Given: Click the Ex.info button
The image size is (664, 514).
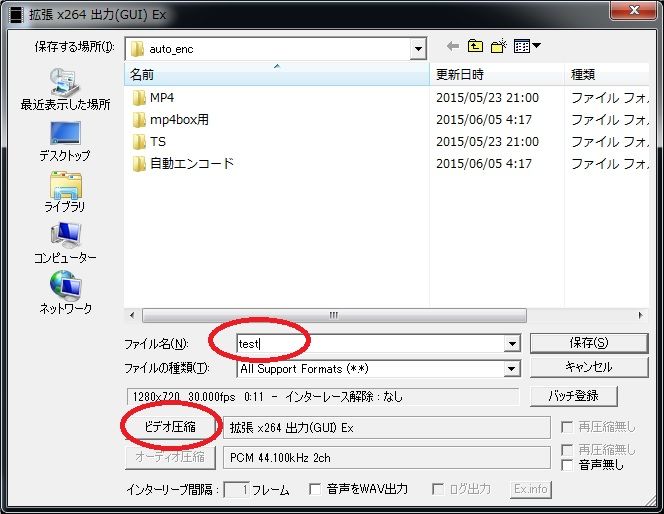Looking at the screenshot, I should pyautogui.click(x=531, y=489).
